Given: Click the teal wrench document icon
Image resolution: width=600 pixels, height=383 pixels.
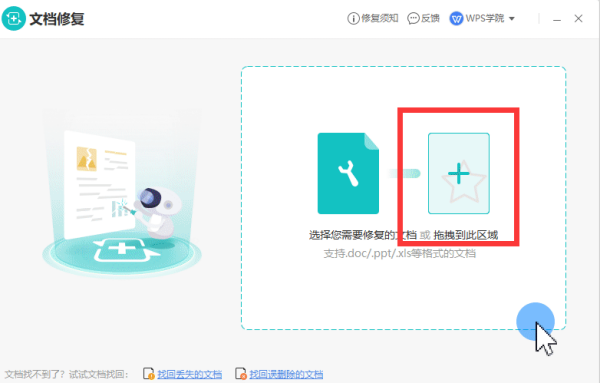Looking at the screenshot, I should pyautogui.click(x=348, y=173).
